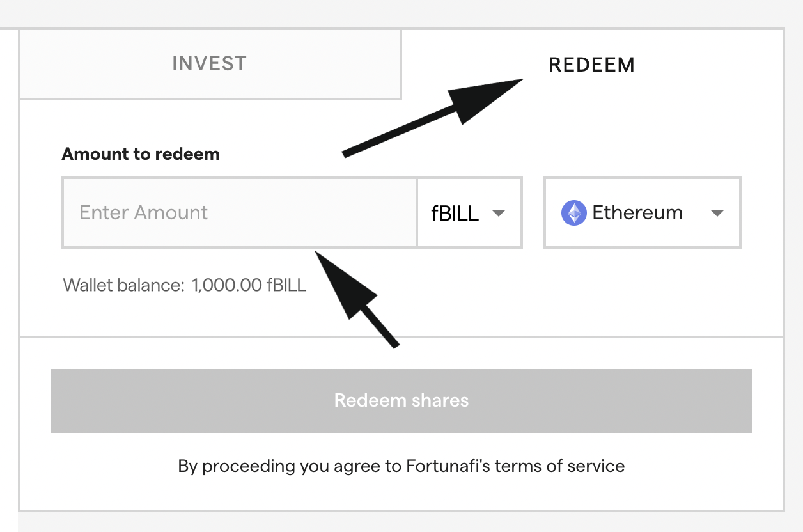The width and height of the screenshot is (803, 532).
Task: Click the Enter Amount placeholder text
Action: 144,213
